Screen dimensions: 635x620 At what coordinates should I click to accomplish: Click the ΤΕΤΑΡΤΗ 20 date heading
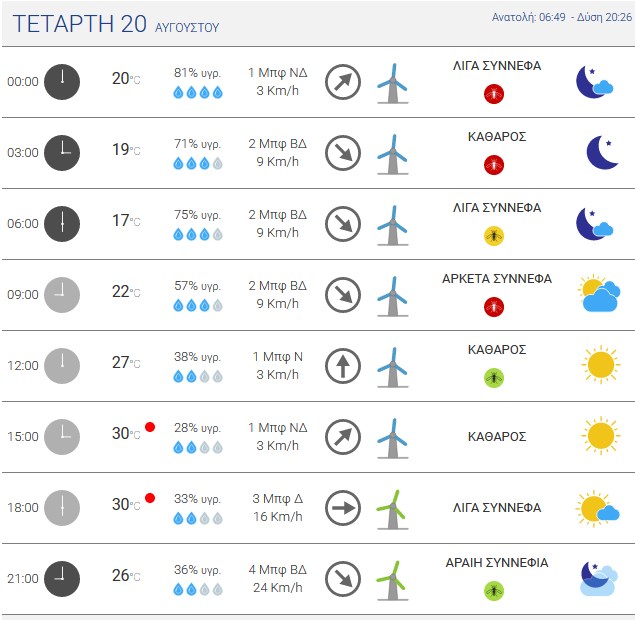(x=80, y=23)
